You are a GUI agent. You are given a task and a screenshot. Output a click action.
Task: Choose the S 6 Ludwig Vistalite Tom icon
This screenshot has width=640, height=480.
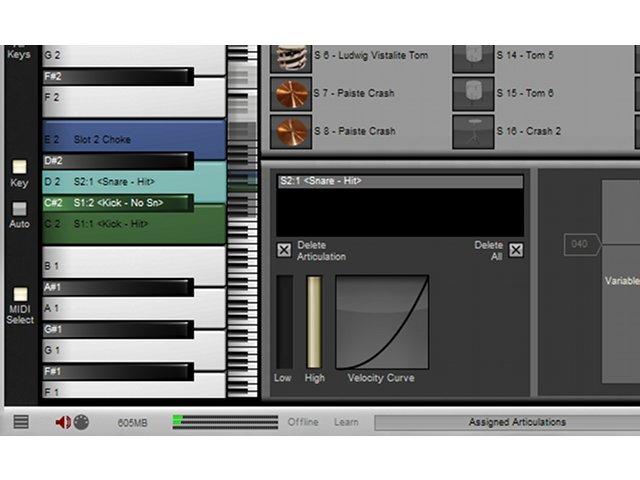point(291,58)
